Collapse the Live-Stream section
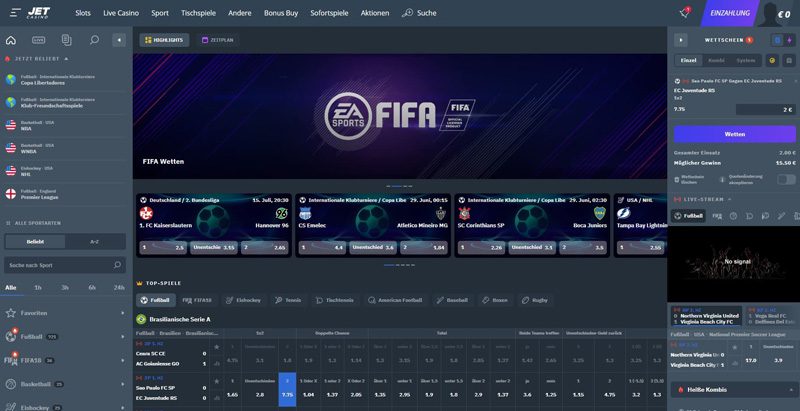 click(730, 199)
